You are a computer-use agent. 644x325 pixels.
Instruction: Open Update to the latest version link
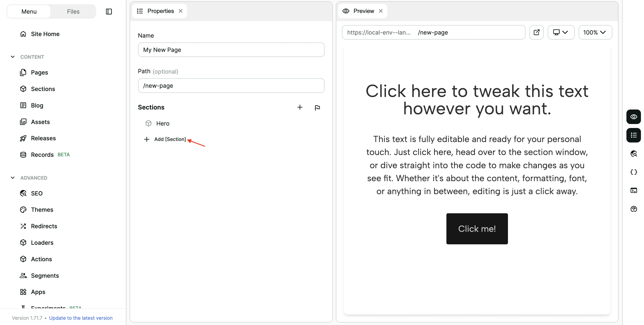(x=80, y=318)
